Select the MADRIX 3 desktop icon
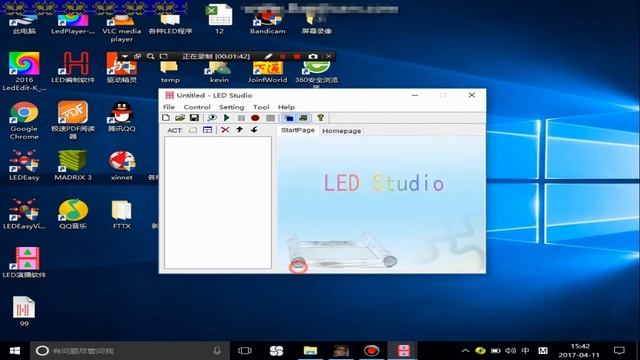The width and height of the screenshot is (640, 360). 73,165
